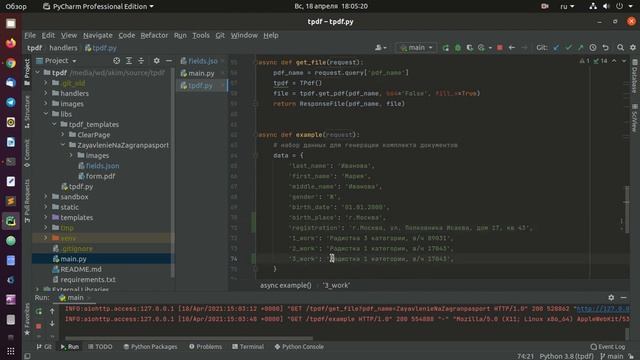Collapse the tpdf_templates folder

pyautogui.click(x=54, y=124)
